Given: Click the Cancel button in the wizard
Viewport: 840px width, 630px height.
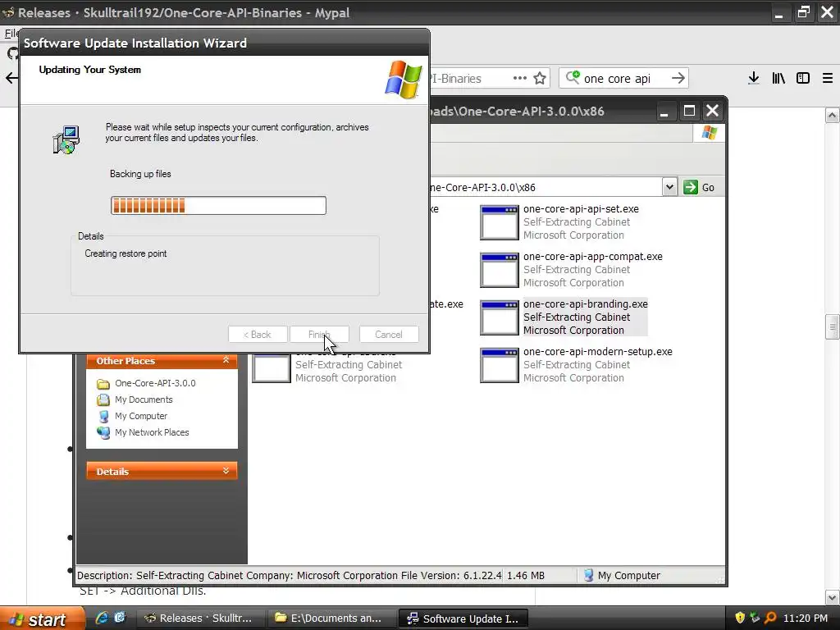Looking at the screenshot, I should point(389,335).
